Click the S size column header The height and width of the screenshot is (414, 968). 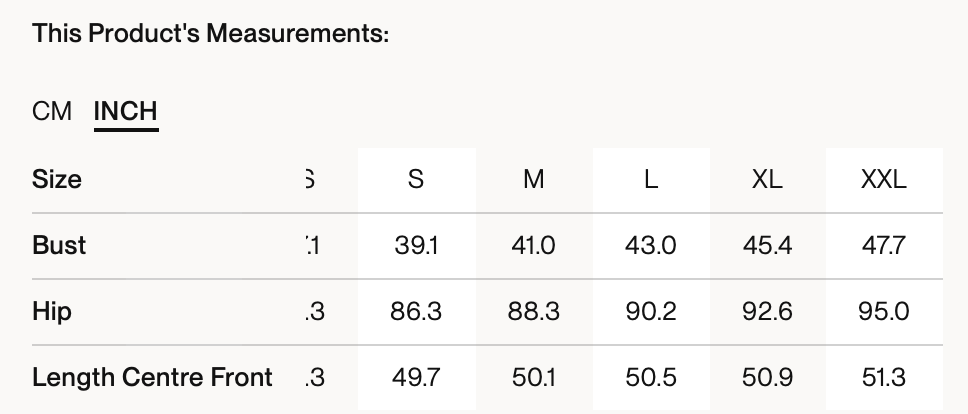(x=416, y=180)
